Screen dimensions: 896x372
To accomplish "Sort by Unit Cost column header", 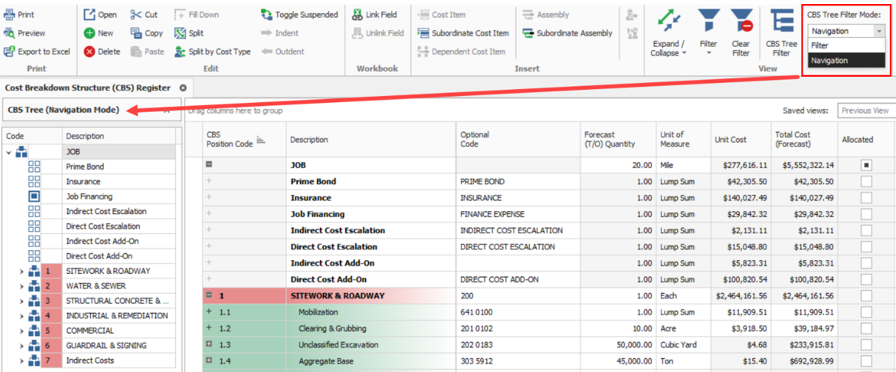I will tap(741, 139).
